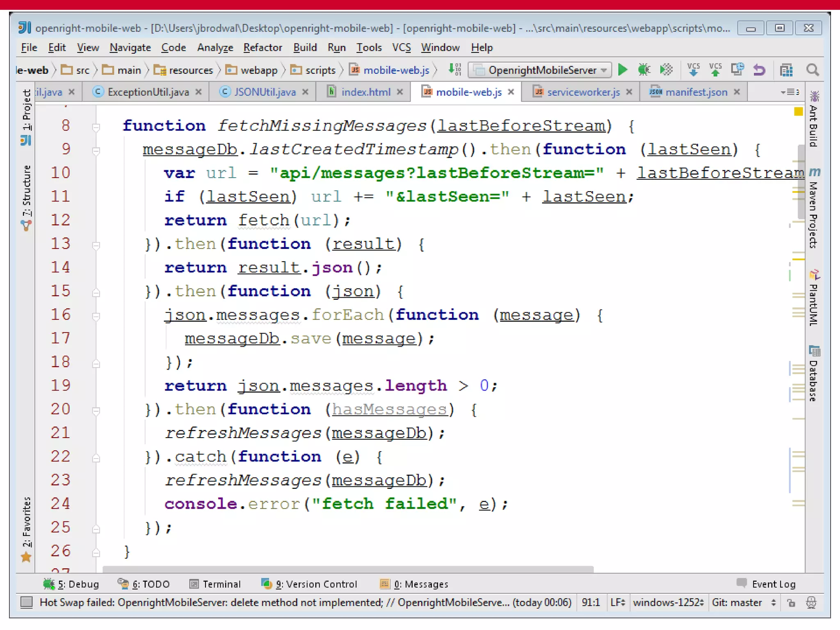Image resolution: width=840 pixels, height=630 pixels.
Task: Open the Terminal tool window
Action: coord(216,584)
